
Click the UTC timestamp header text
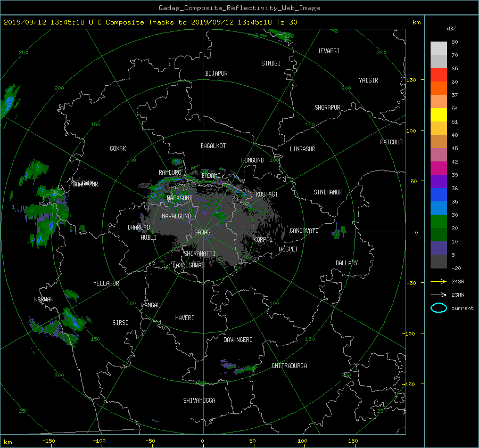click(150, 22)
